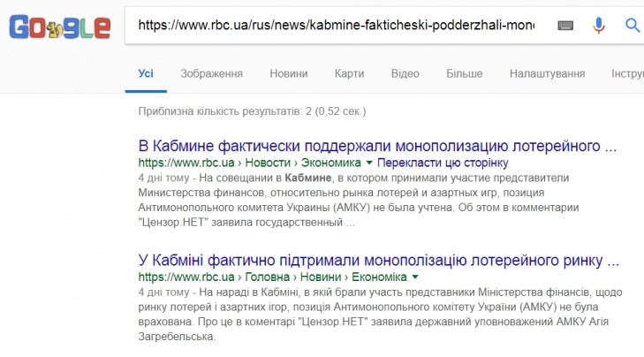Image resolution: width=644 pixels, height=357 pixels.
Task: Expand the dropdown arrow after 'Экономика'
Action: pos(369,163)
